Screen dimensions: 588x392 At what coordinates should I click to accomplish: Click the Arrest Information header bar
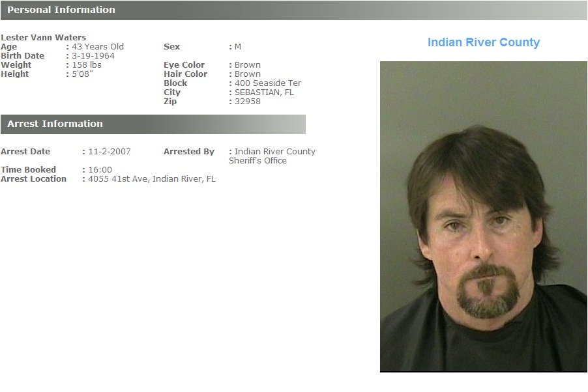tap(153, 124)
